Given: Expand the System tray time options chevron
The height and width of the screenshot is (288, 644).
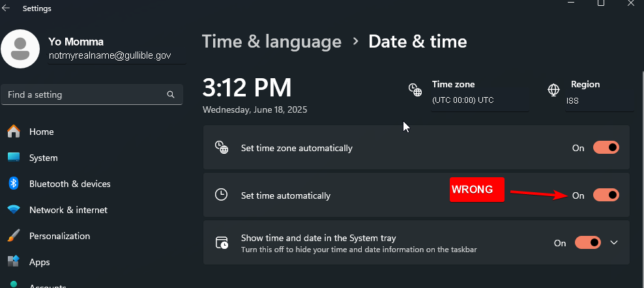Looking at the screenshot, I should pos(613,243).
